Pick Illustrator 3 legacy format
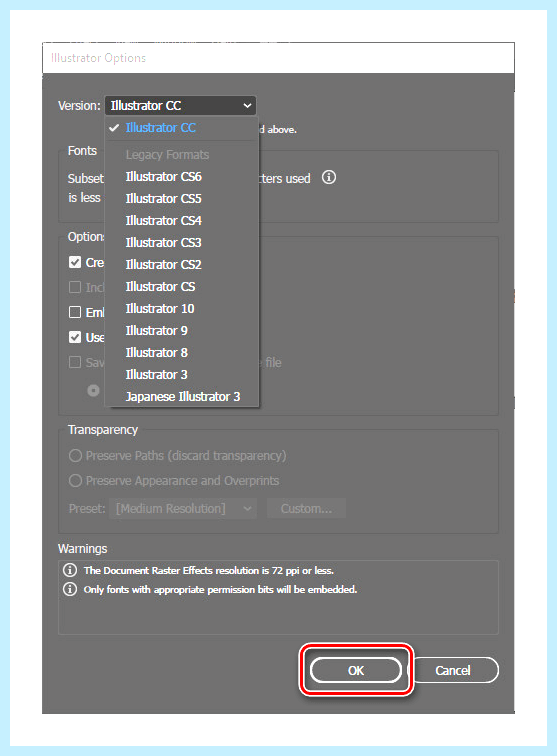557x756 pixels. [182, 375]
